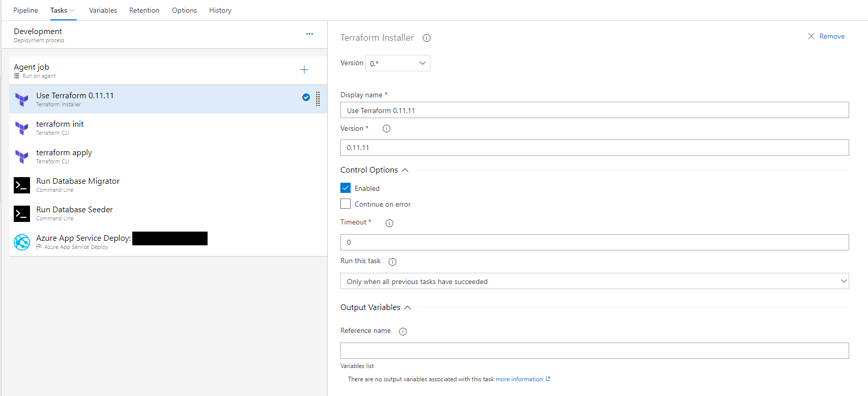
Task: Show info for Run this task
Action: (x=392, y=262)
